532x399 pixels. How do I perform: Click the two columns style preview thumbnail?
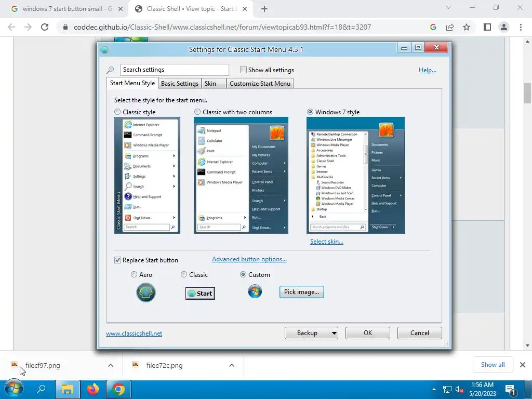pos(241,176)
